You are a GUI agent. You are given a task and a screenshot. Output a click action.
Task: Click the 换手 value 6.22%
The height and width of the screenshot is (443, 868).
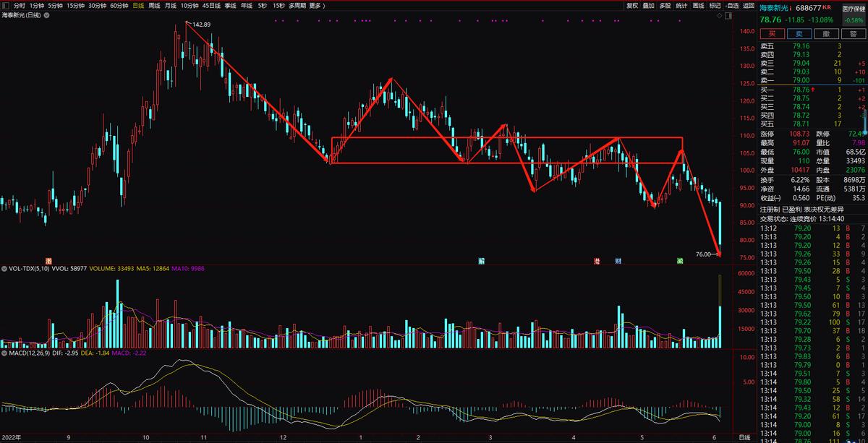pos(800,179)
